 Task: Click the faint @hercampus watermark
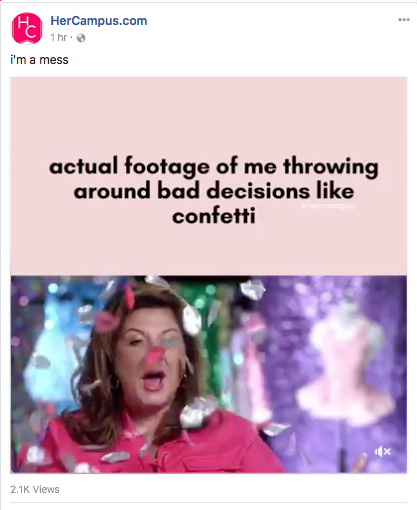(328, 206)
